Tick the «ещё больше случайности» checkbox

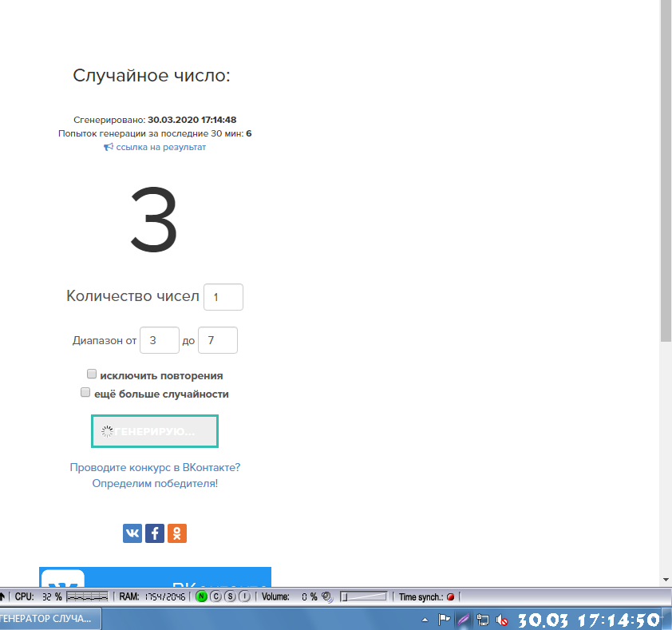coord(85,392)
